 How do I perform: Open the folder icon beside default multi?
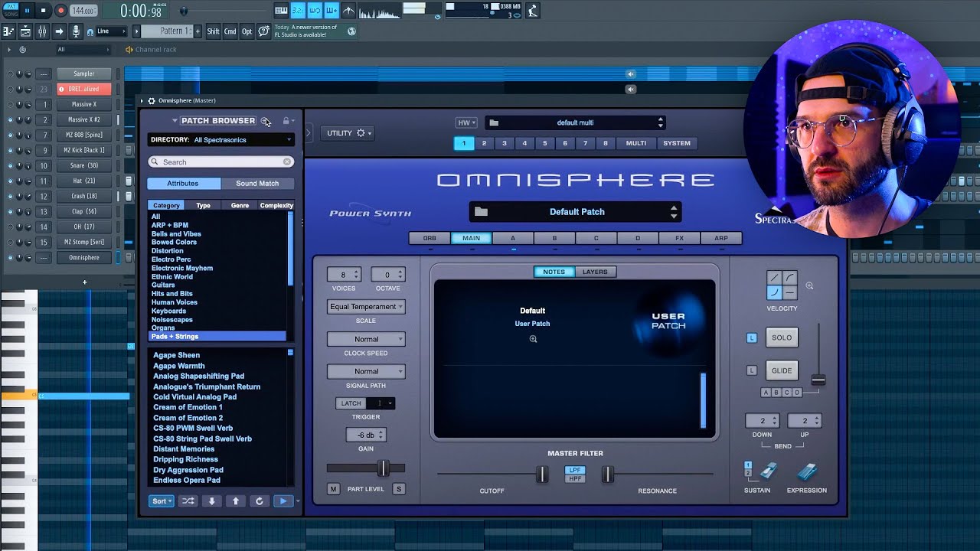point(494,122)
